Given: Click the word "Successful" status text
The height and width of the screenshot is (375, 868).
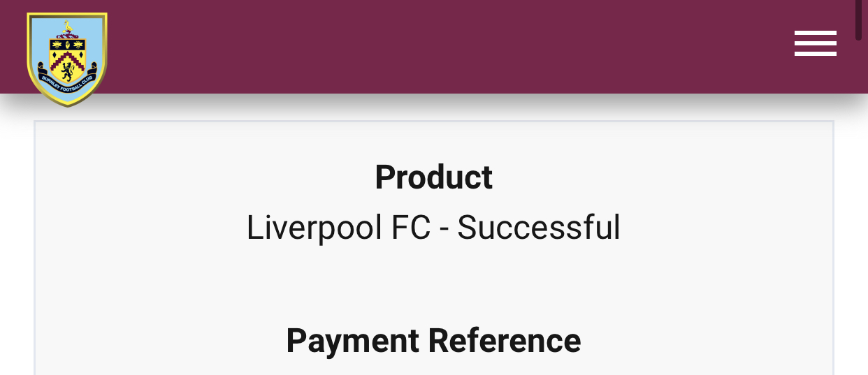Looking at the screenshot, I should click(539, 228).
